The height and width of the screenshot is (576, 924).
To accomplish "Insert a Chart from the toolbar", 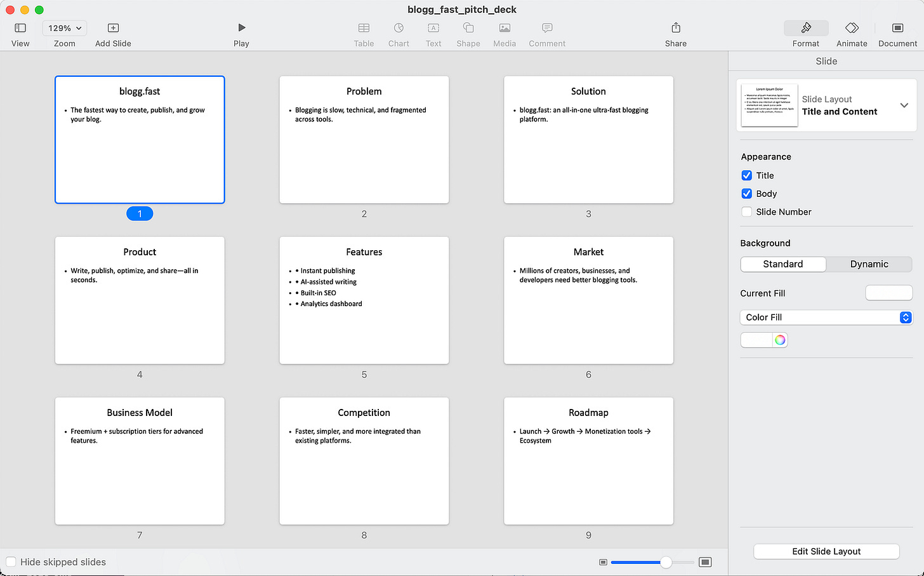I will tap(399, 28).
